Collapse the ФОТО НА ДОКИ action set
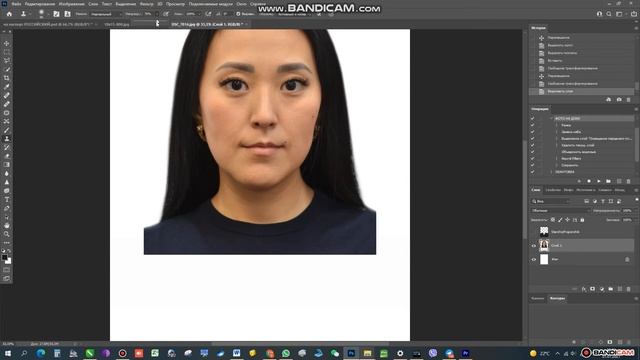The image size is (640, 360). point(551,118)
